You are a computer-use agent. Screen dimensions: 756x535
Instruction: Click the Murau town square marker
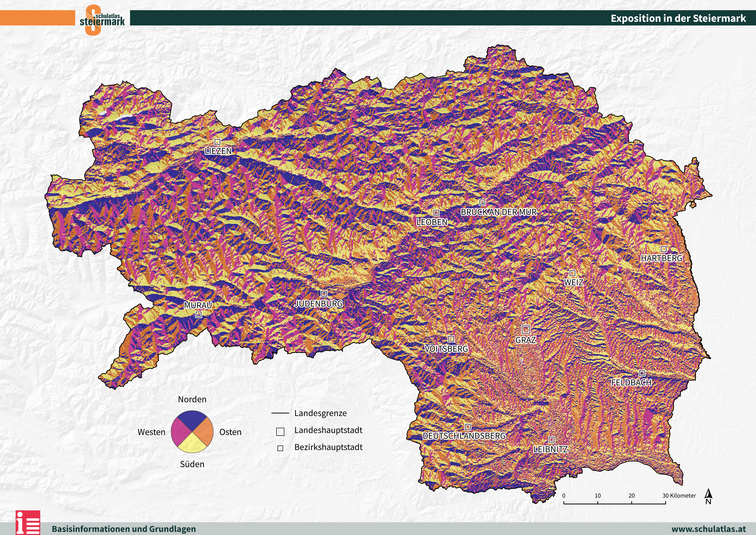tap(198, 314)
